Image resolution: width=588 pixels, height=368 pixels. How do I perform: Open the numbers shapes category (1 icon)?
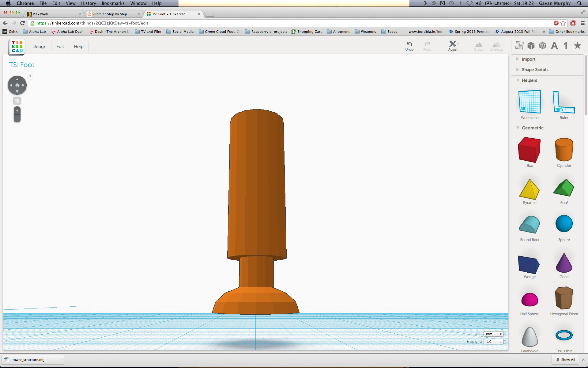[566, 46]
